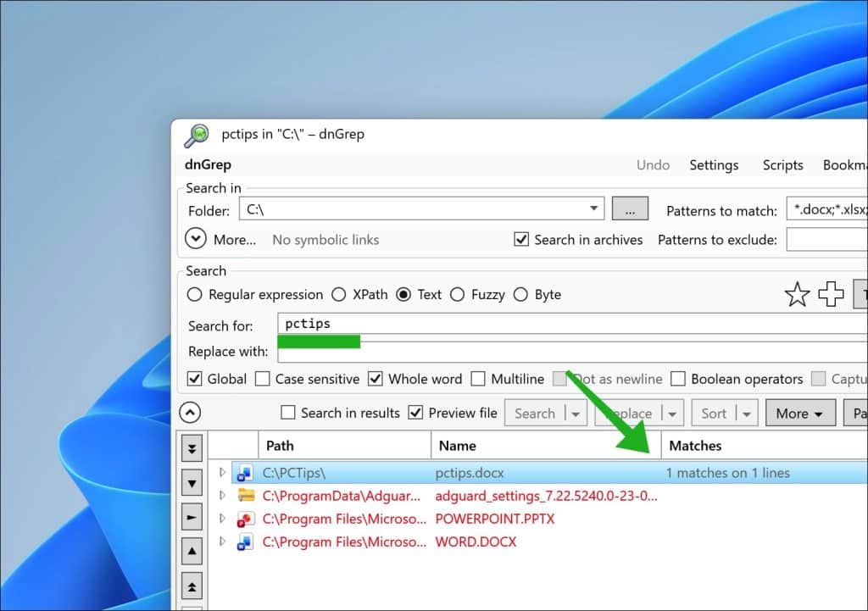Toggle Whole word checkbox

point(376,379)
